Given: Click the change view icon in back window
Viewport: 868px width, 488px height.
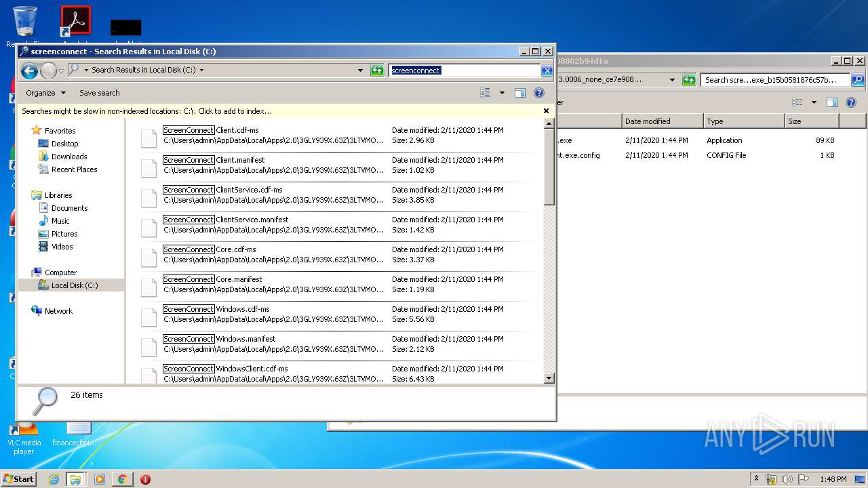Looking at the screenshot, I should point(797,102).
